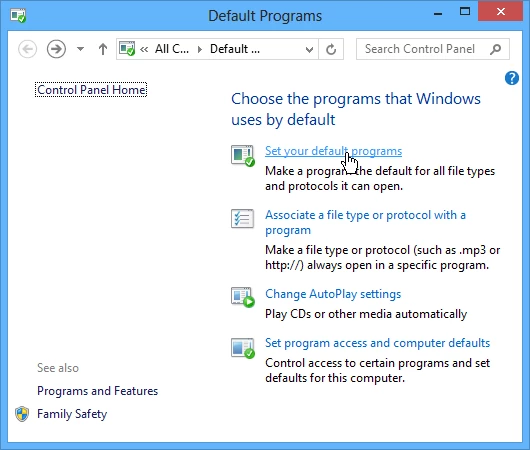Expand the chevron left of All C...
The image size is (530, 450).
[144, 50]
